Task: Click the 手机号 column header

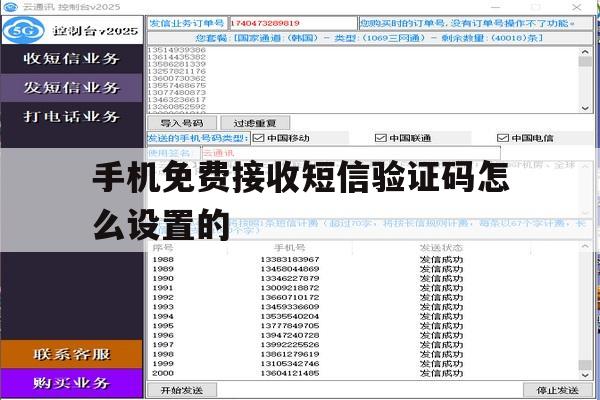Action: 290,248
